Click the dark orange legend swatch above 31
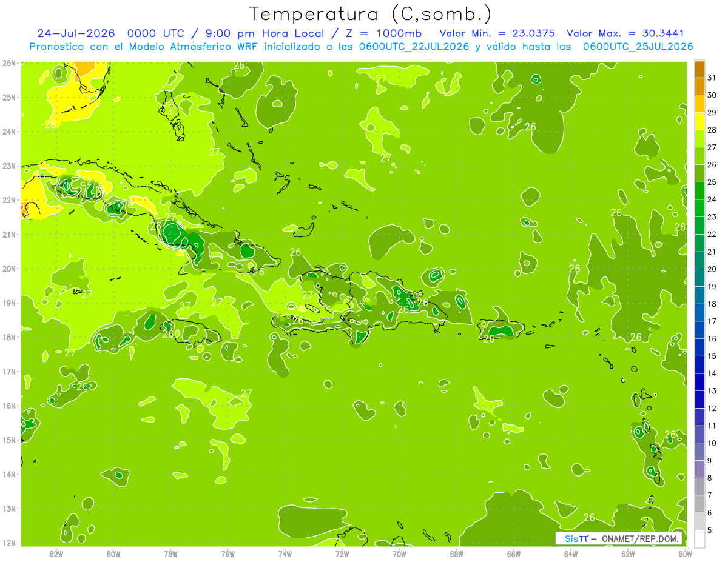Screen dimensions: 728x562 point(699,69)
